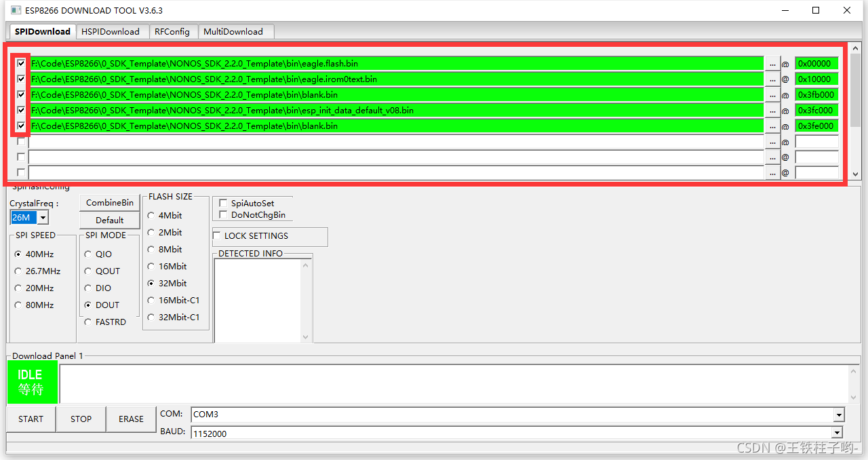Click scroll-down arrow of file list scrollbar
The width and height of the screenshot is (868, 460).
855,174
